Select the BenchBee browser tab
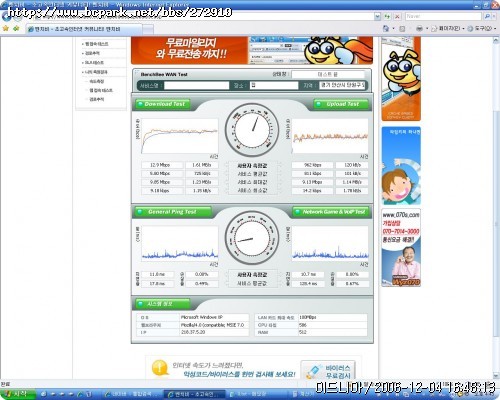 [x=83, y=29]
